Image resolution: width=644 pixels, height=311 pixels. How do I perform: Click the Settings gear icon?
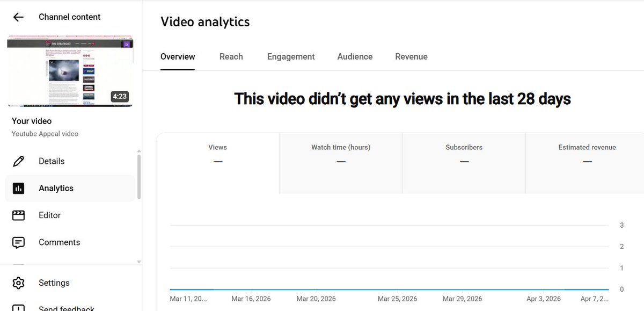[18, 283]
